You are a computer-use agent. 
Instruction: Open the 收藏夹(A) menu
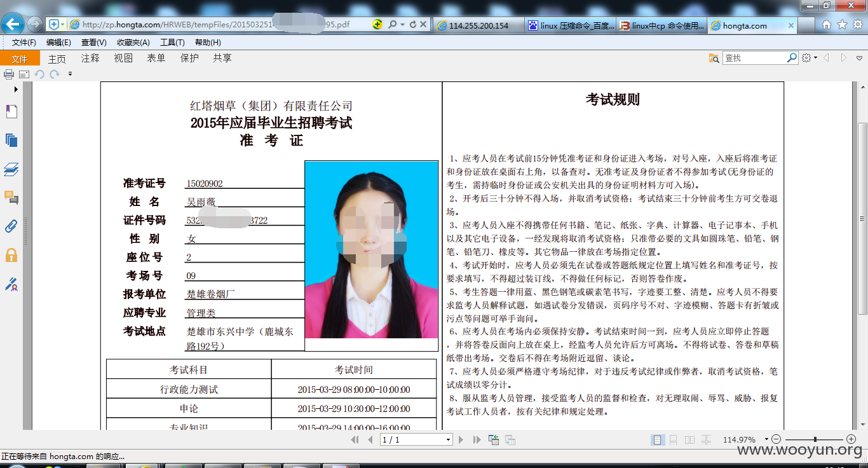[x=133, y=43]
